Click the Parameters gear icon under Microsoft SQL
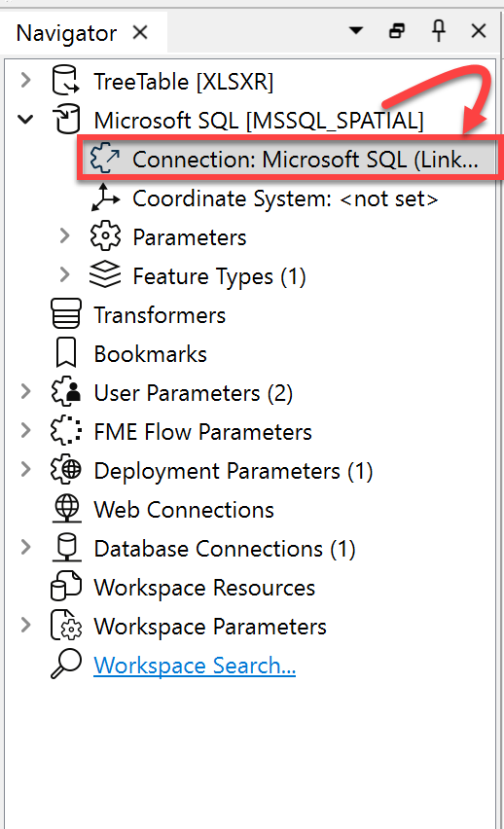 105,235
